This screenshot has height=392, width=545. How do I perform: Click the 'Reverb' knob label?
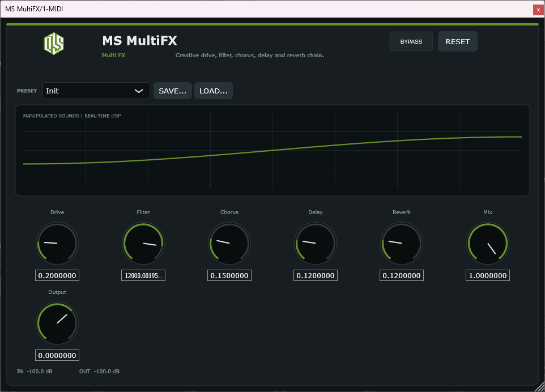coord(402,212)
